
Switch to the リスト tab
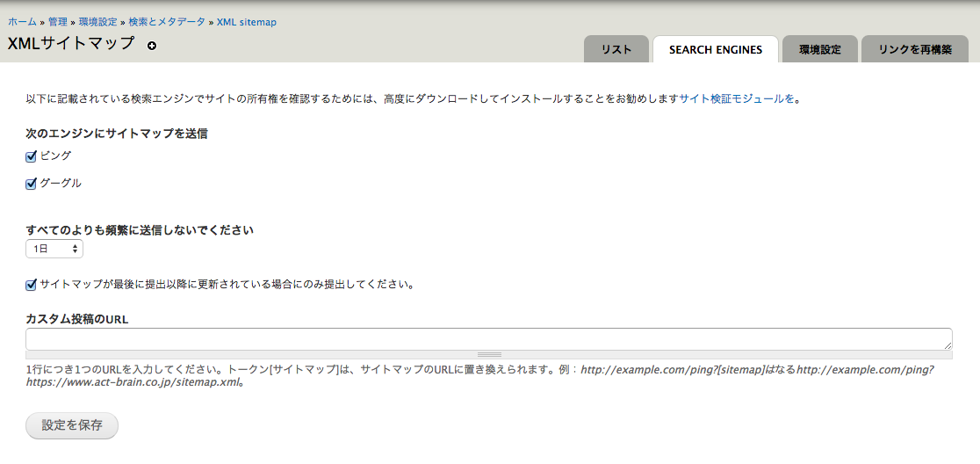pyautogui.click(x=616, y=50)
